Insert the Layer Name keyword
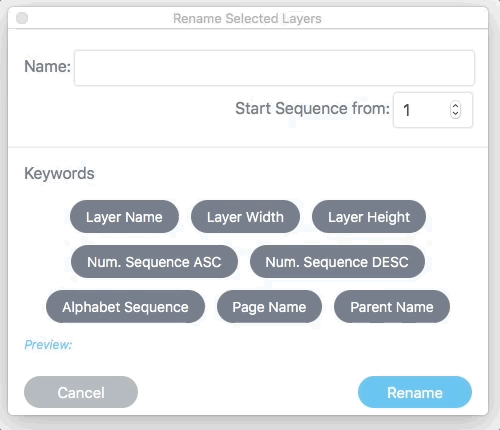This screenshot has height=430, width=500. [x=124, y=217]
